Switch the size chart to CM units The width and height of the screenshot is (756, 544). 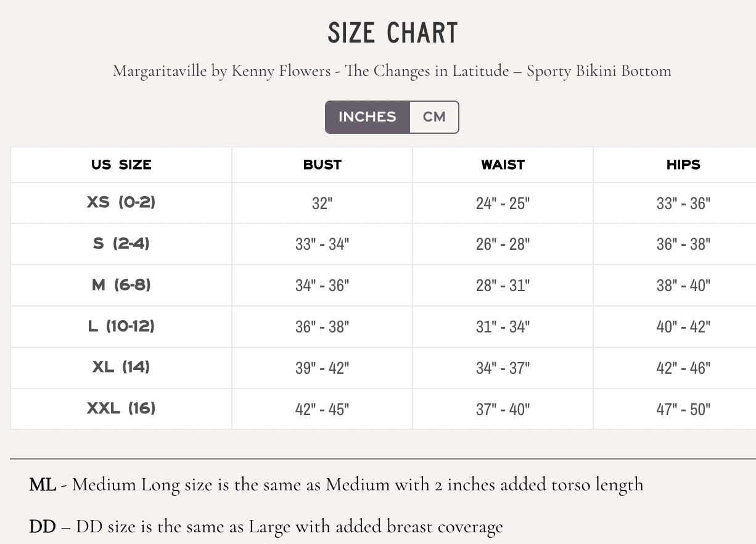click(x=434, y=117)
